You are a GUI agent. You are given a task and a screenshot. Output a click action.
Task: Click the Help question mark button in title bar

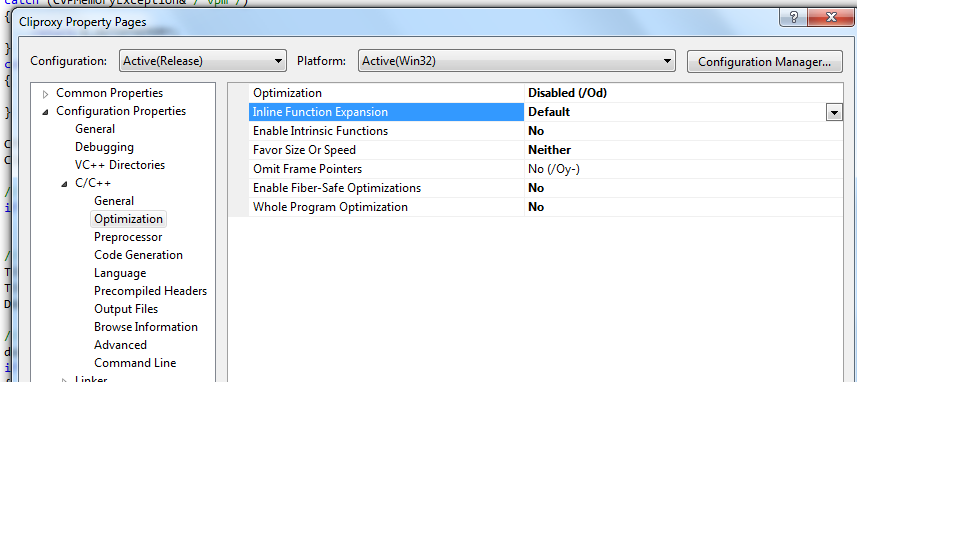click(x=793, y=17)
